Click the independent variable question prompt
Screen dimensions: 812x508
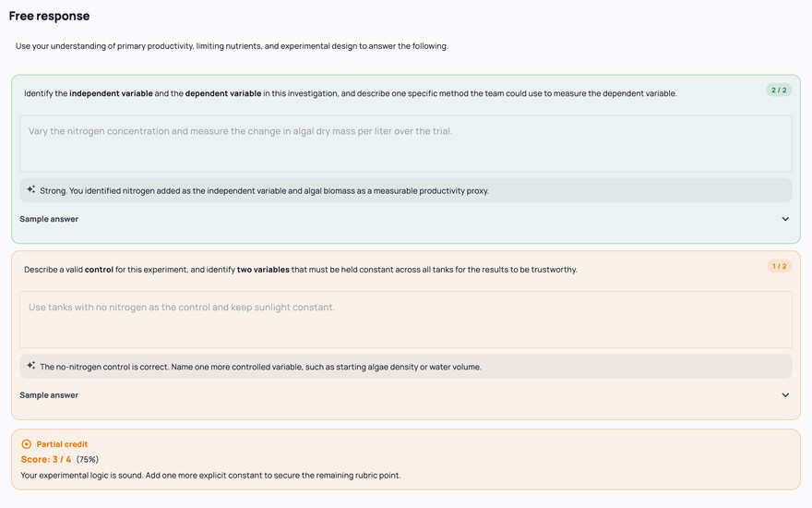point(350,94)
